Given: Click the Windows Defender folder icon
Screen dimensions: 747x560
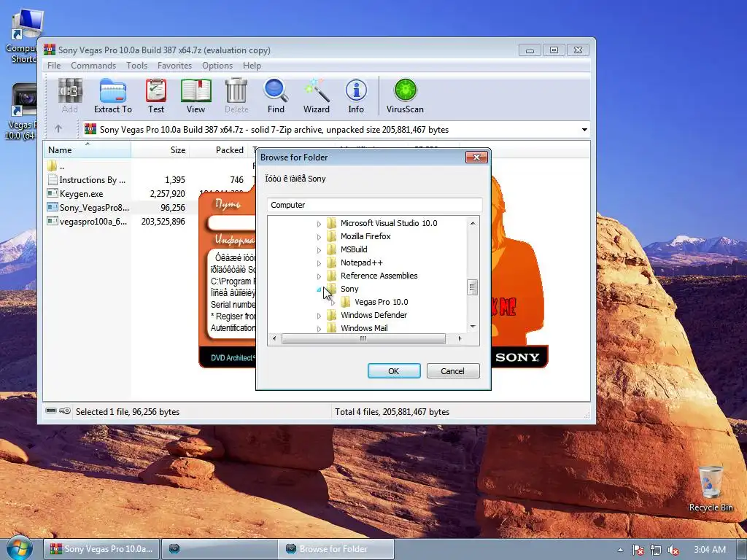Looking at the screenshot, I should pyautogui.click(x=332, y=315).
